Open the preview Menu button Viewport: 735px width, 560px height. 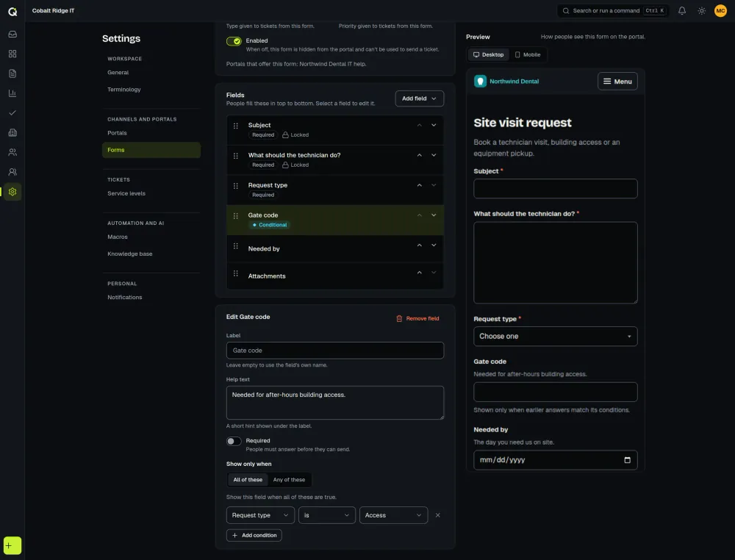[x=617, y=81]
